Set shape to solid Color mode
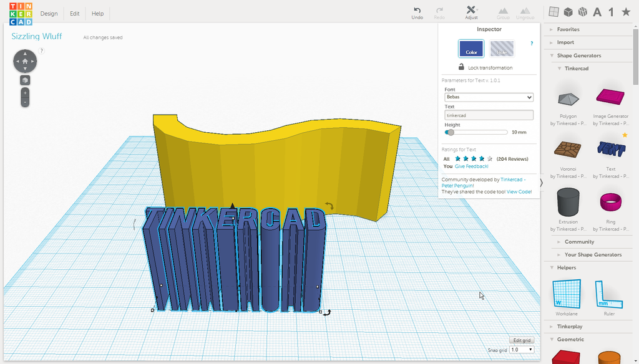This screenshot has width=639, height=364. coord(471,49)
